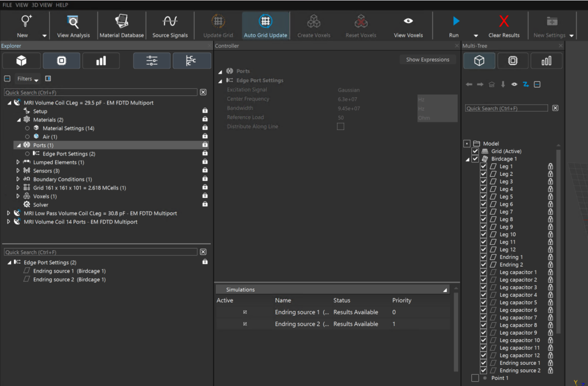Toggle Distribute Along Line checkbox
The image size is (588, 386).
[341, 127]
